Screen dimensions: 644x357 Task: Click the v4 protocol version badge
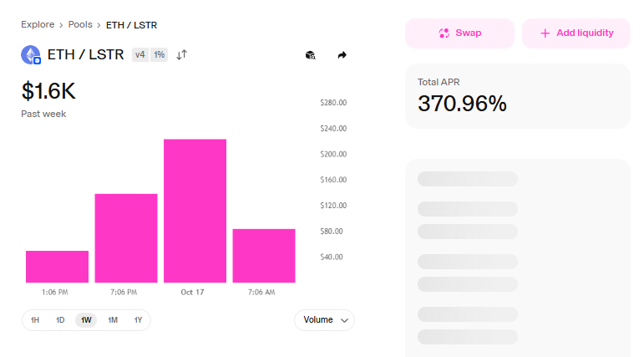[x=140, y=55]
